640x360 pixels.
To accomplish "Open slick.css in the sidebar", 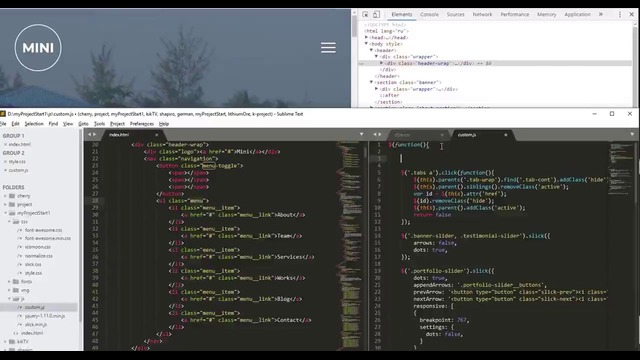I will pyautogui.click(x=33, y=264).
